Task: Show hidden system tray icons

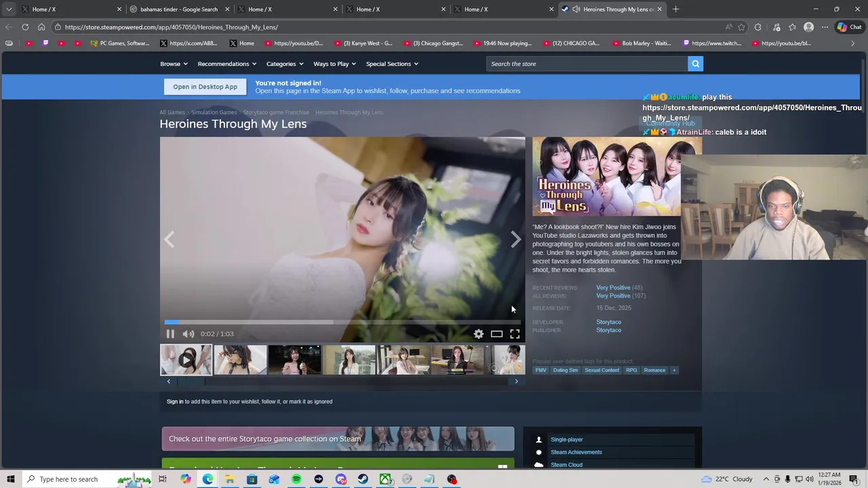Action: pos(766,479)
